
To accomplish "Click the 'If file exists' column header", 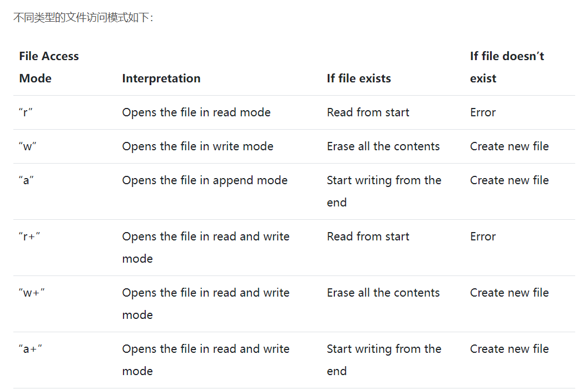I will click(x=359, y=78).
